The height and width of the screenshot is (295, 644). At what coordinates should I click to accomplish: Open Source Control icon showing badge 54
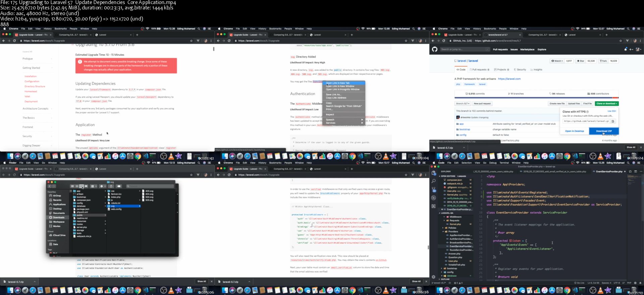click(433, 189)
